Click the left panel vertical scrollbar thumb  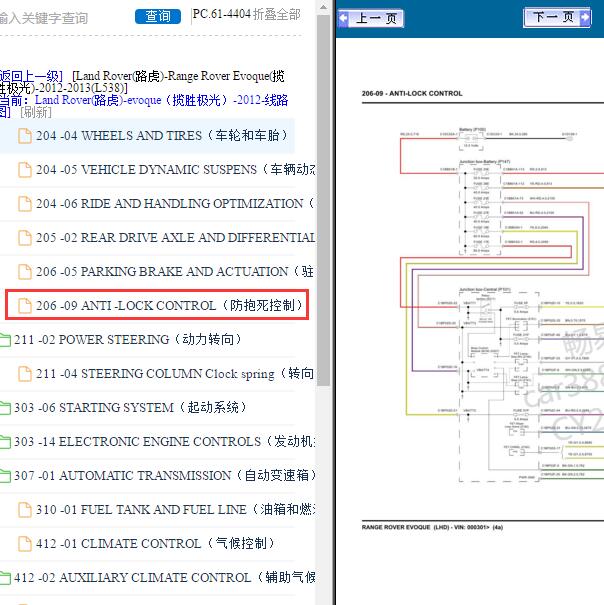323,200
